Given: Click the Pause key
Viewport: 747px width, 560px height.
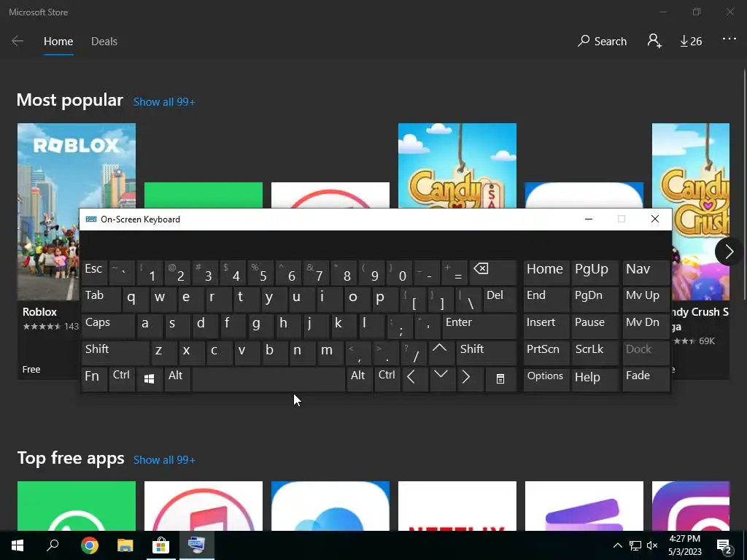Looking at the screenshot, I should (x=595, y=326).
